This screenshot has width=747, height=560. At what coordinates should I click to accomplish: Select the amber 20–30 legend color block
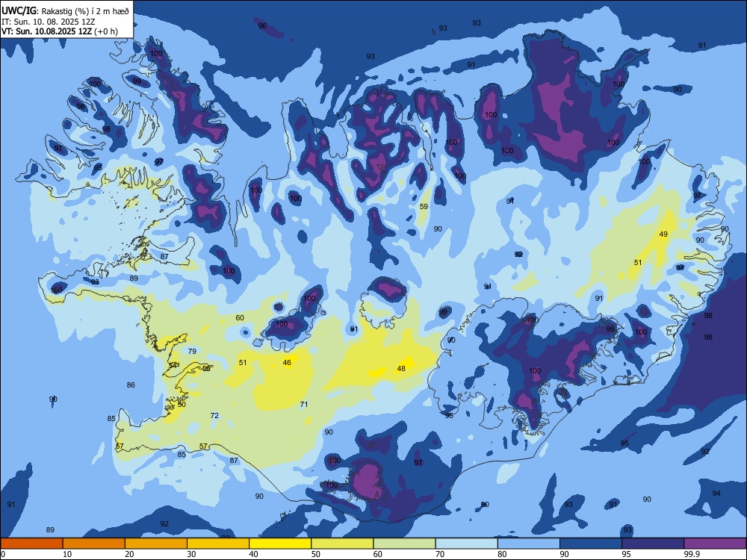coord(156,544)
